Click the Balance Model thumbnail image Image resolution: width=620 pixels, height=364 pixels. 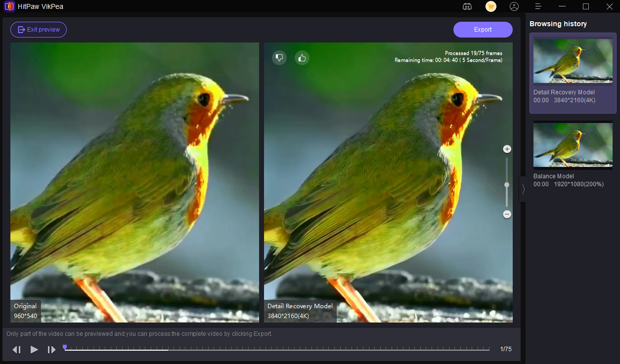(x=573, y=145)
